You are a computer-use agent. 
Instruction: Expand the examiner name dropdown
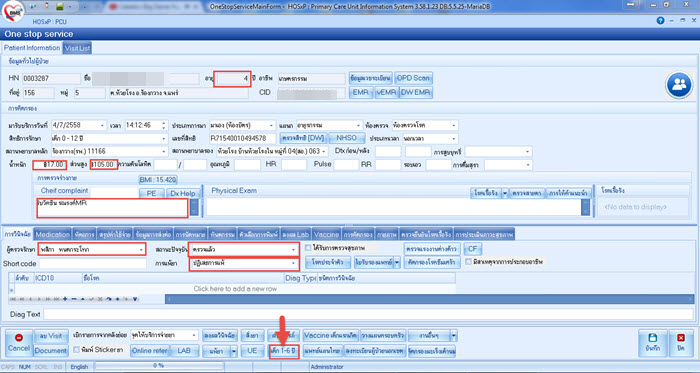tap(142, 249)
